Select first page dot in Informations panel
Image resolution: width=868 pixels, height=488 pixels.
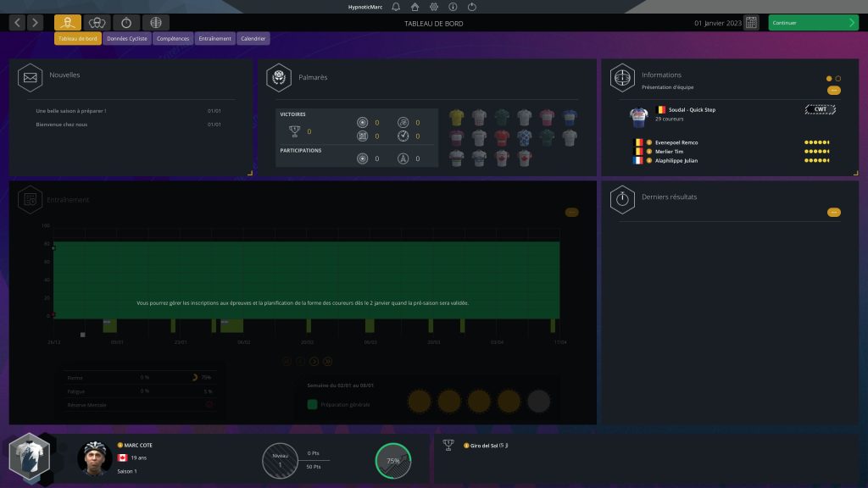coord(829,79)
